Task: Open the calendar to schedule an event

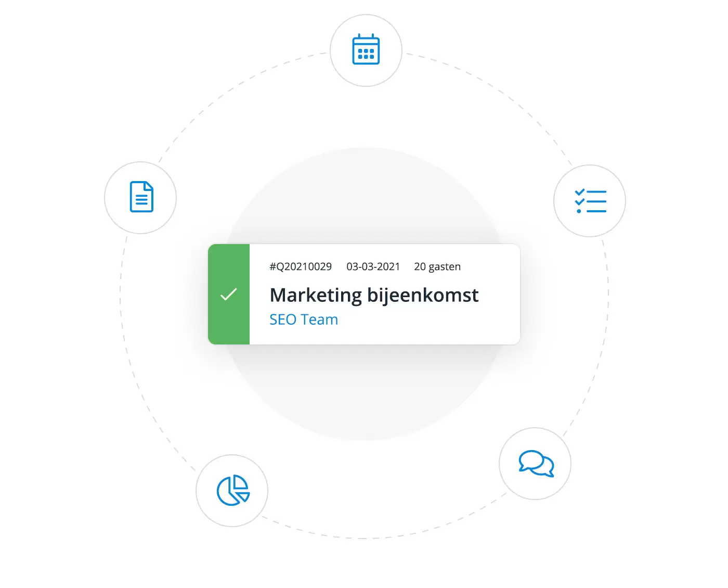Action: point(366,49)
